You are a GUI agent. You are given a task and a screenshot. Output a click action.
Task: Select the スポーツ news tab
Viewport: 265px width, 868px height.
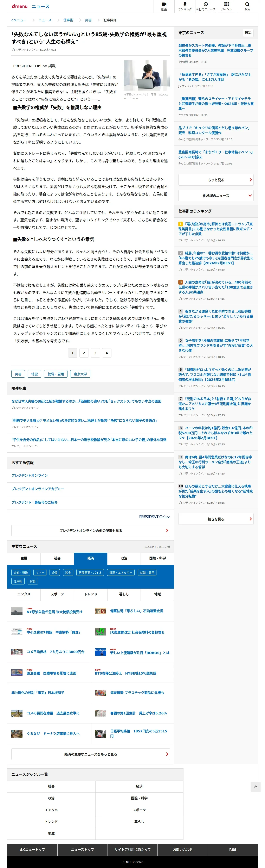coord(57,594)
